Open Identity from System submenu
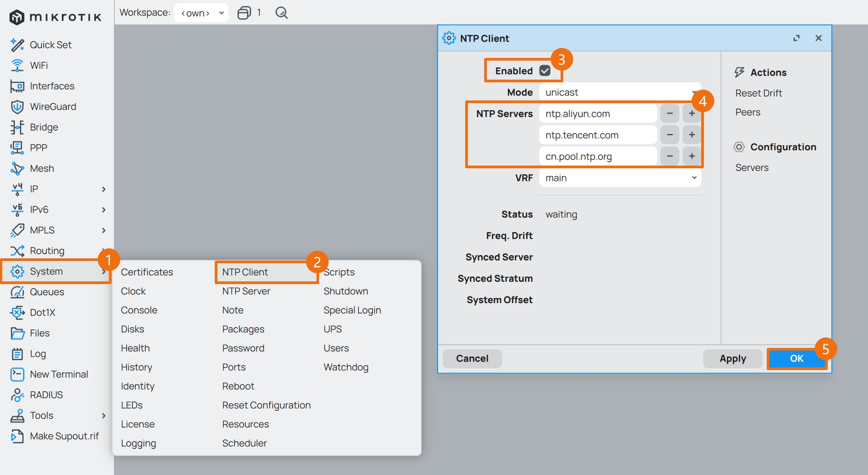The image size is (868, 475). (137, 386)
